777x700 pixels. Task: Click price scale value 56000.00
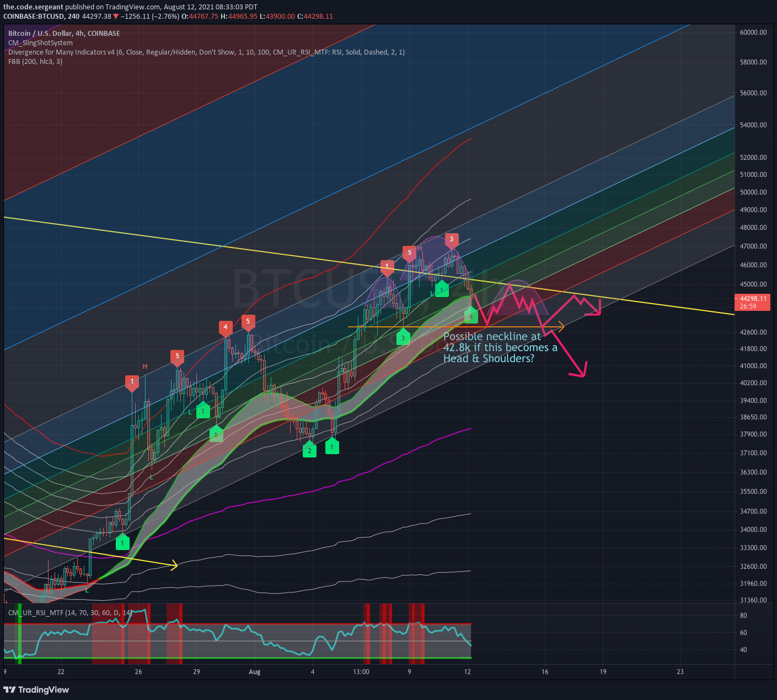[x=753, y=93]
